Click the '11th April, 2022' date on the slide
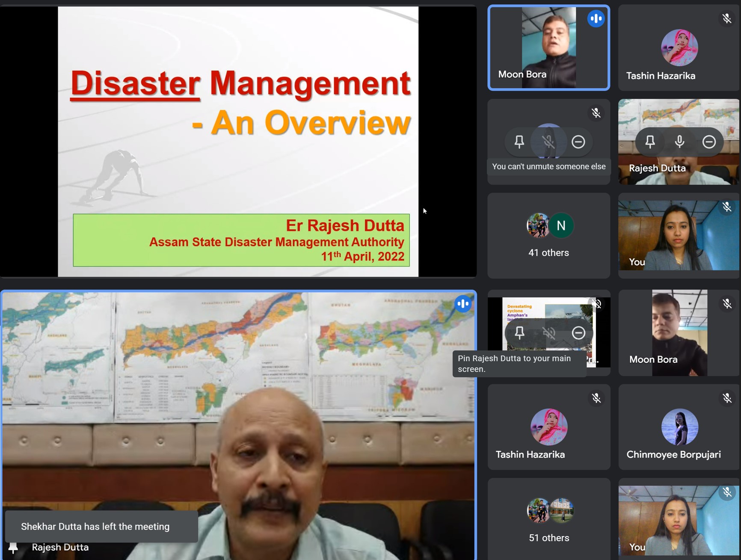Image resolution: width=741 pixels, height=560 pixels. tap(363, 256)
